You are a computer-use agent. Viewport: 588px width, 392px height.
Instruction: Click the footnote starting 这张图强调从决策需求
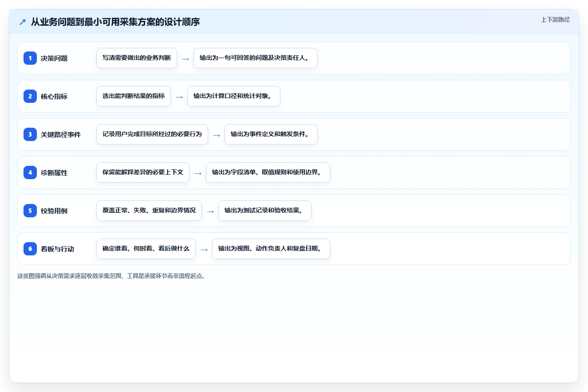pyautogui.click(x=111, y=276)
